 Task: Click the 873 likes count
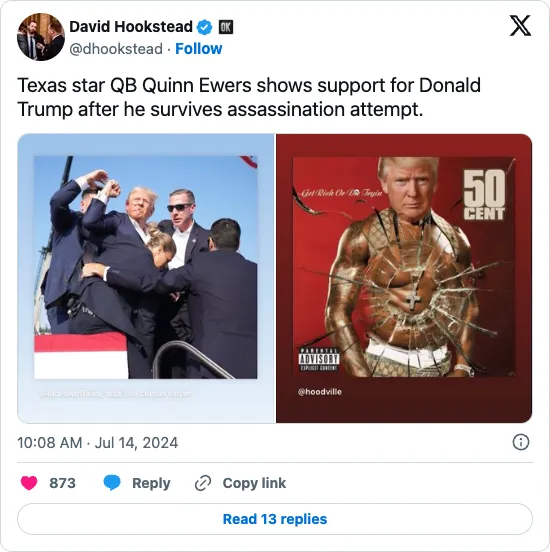(62, 483)
